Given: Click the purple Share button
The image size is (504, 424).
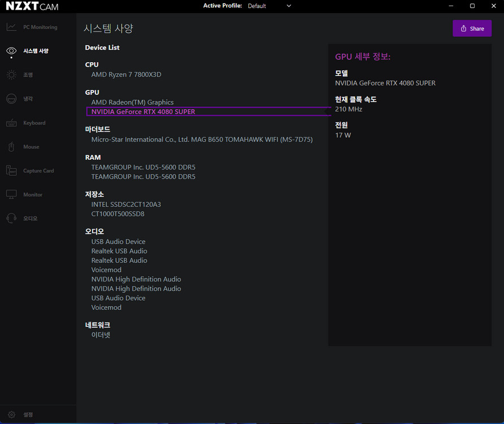Looking at the screenshot, I should pyautogui.click(x=472, y=28).
